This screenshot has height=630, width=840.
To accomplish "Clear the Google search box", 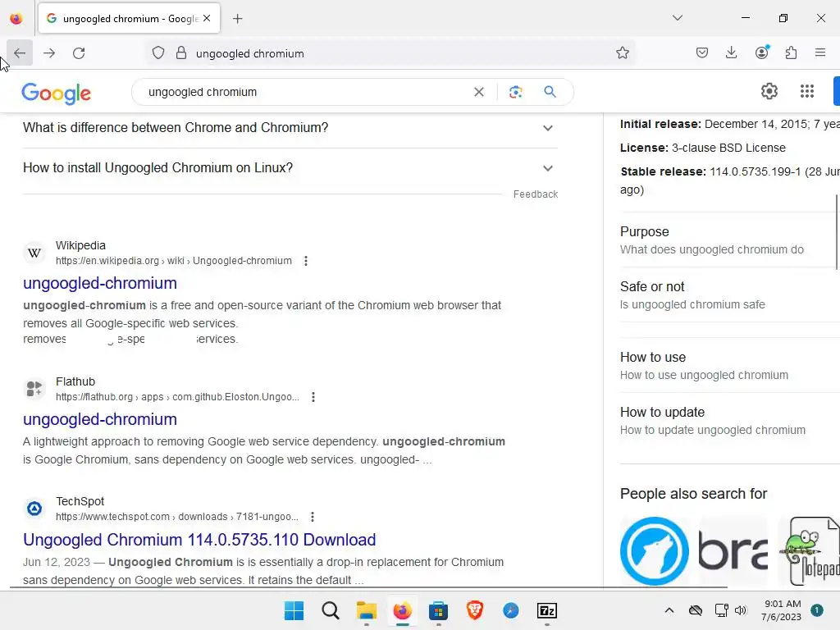I will click(x=479, y=92).
